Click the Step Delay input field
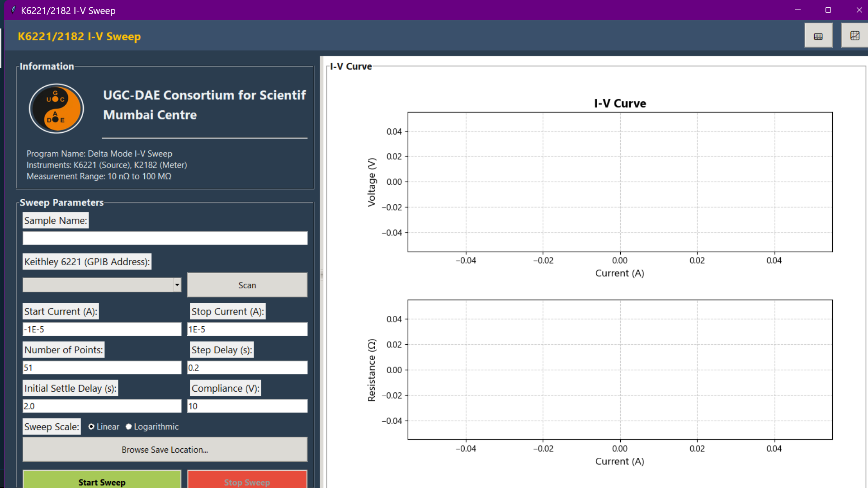Screen dimensions: 868x488 (247, 367)
